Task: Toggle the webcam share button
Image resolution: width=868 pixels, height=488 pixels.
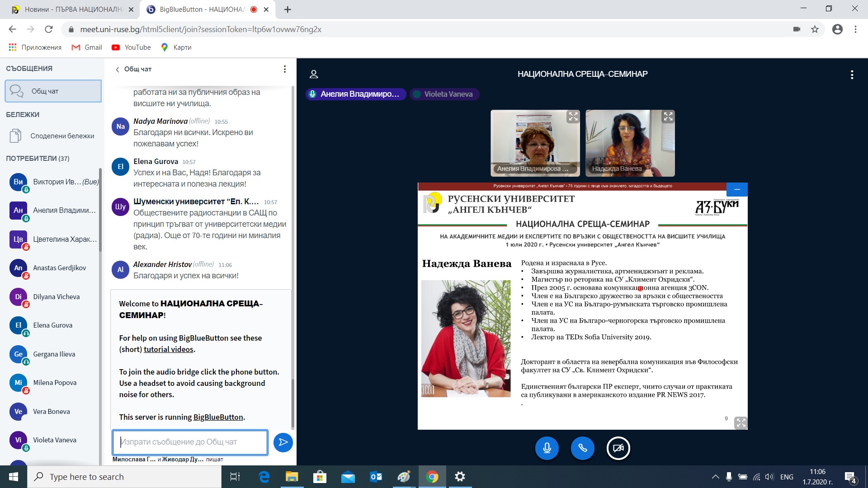Action: click(618, 448)
